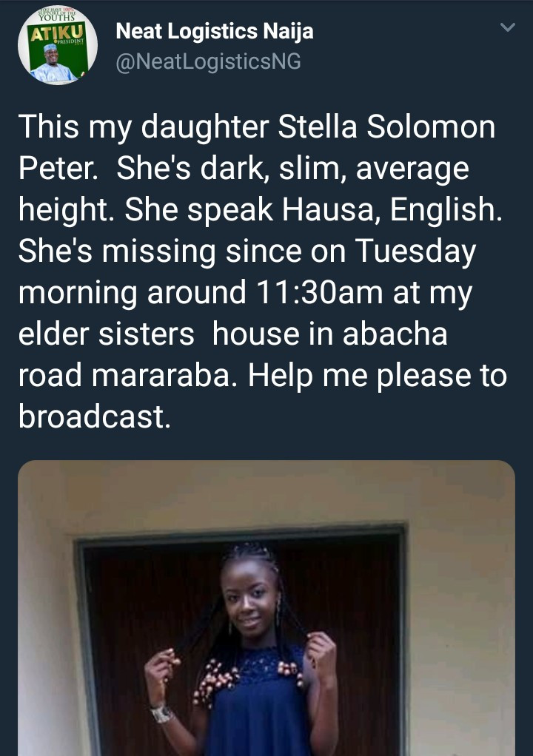This screenshot has height=756, width=533.
Task: Tap the word 'broadcast.' in the tweet
Action: (95, 417)
